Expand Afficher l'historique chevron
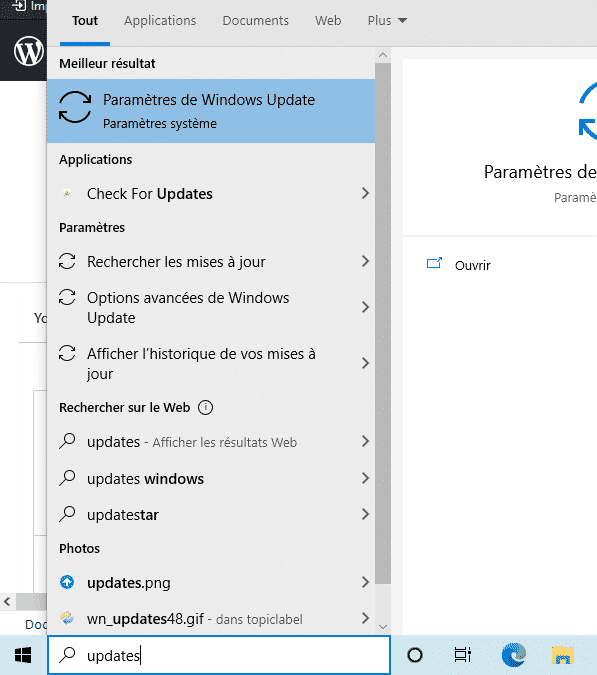The height and width of the screenshot is (675, 597). coord(365,363)
